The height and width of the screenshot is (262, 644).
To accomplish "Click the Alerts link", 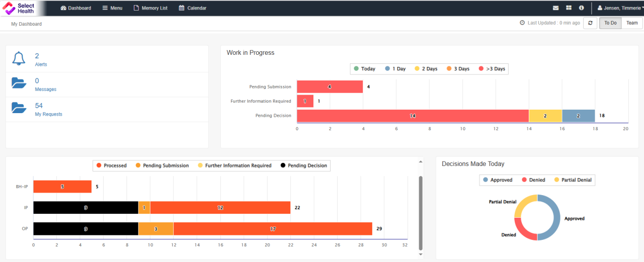I will pyautogui.click(x=41, y=64).
